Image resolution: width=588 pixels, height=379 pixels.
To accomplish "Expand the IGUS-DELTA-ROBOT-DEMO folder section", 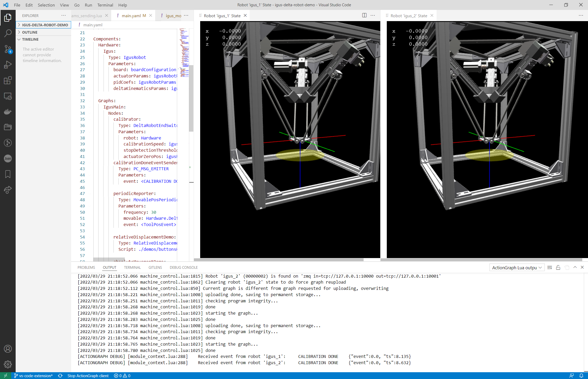I will pos(43,25).
